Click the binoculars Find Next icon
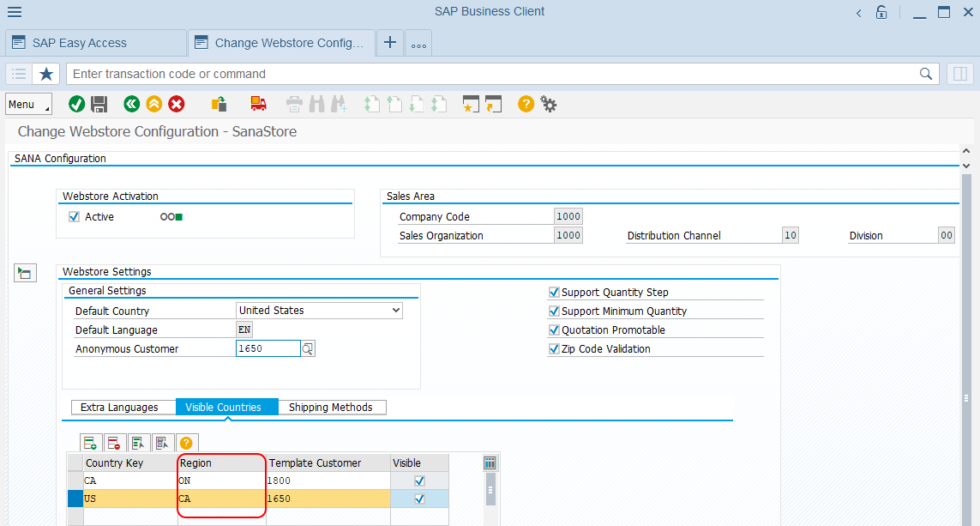 [x=340, y=105]
